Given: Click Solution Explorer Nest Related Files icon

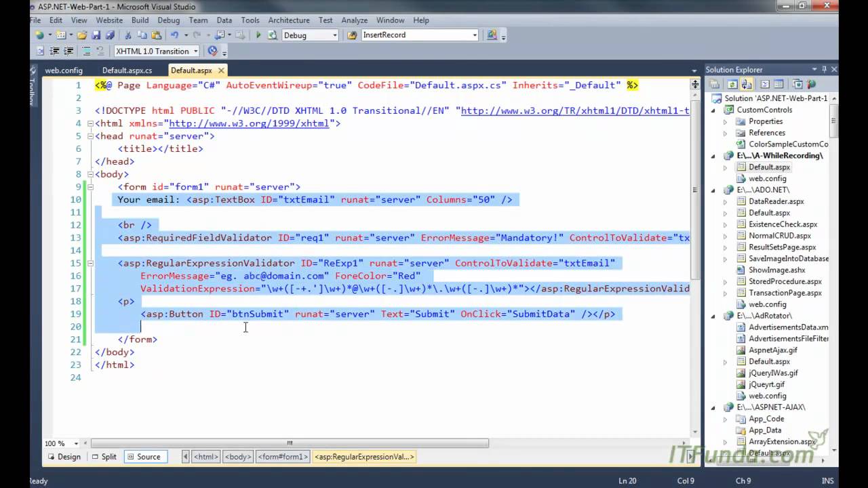Looking at the screenshot, I should (747, 84).
